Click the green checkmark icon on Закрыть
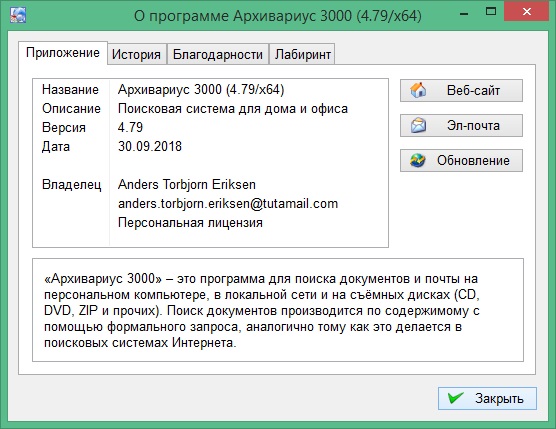556x429 pixels. coord(456,398)
